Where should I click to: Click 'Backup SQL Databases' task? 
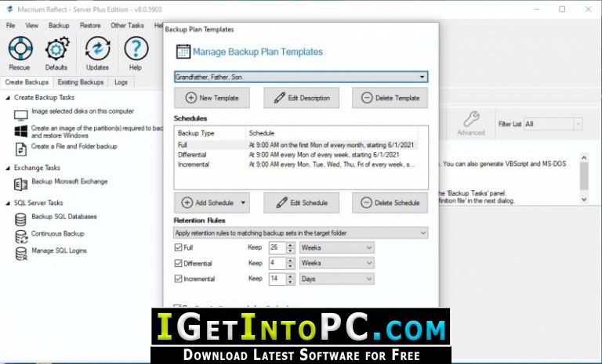pos(64,217)
